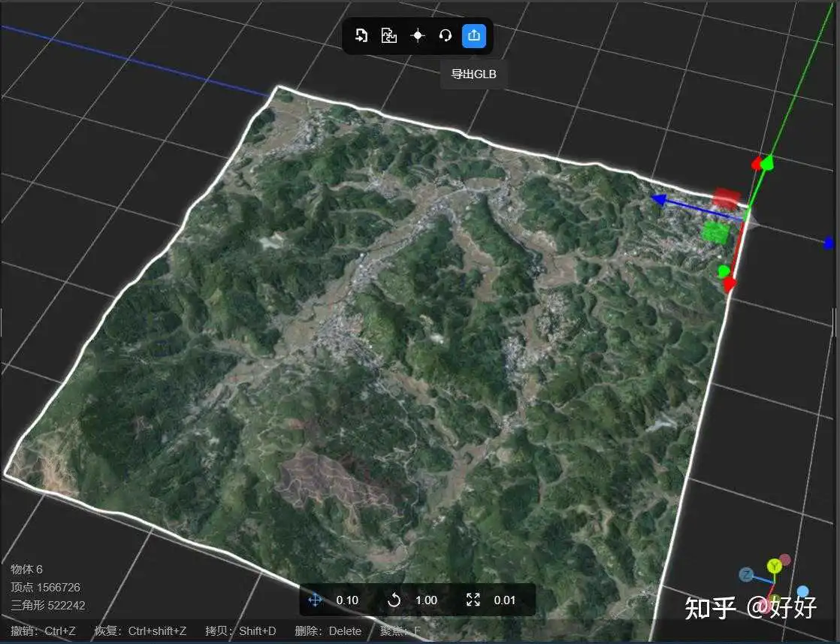The image size is (840, 644).
Task: Select the move snap crosshair icon
Action: coord(316,600)
